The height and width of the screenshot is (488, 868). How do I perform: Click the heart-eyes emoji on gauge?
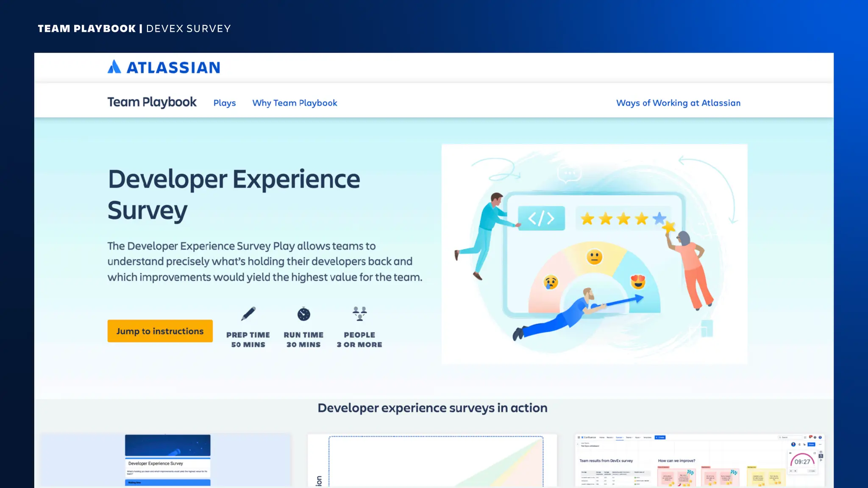click(x=637, y=281)
